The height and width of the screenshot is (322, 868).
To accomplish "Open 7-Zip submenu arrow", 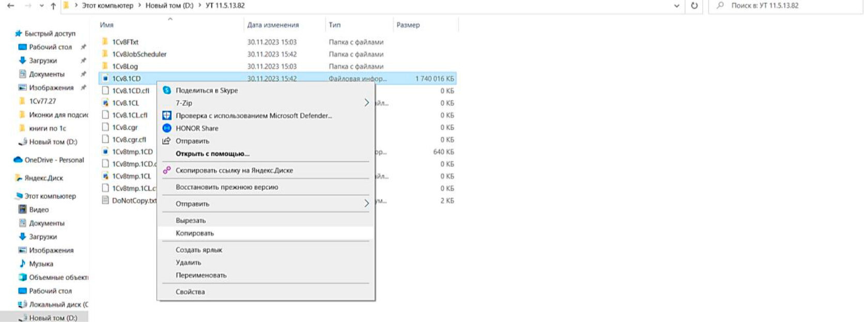I will 366,103.
